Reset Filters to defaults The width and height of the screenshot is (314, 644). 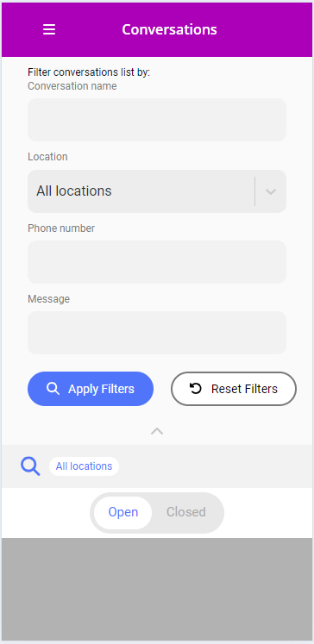234,389
